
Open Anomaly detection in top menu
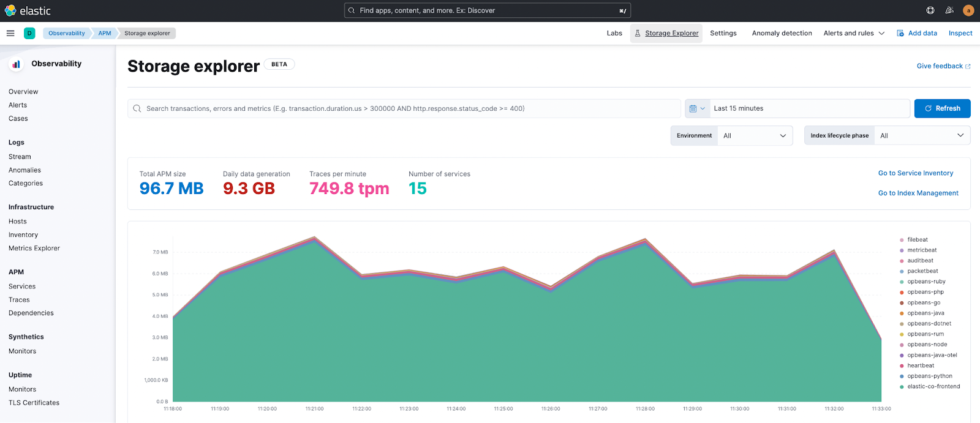[x=782, y=33]
